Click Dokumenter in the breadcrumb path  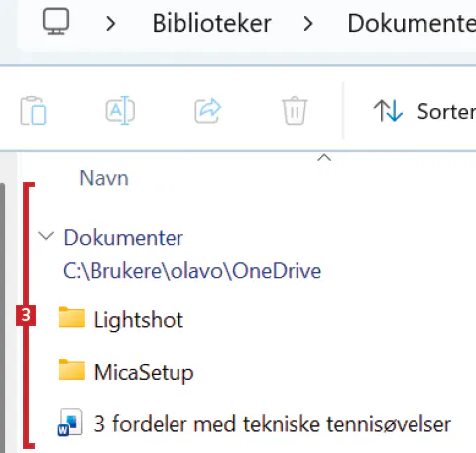[412, 24]
